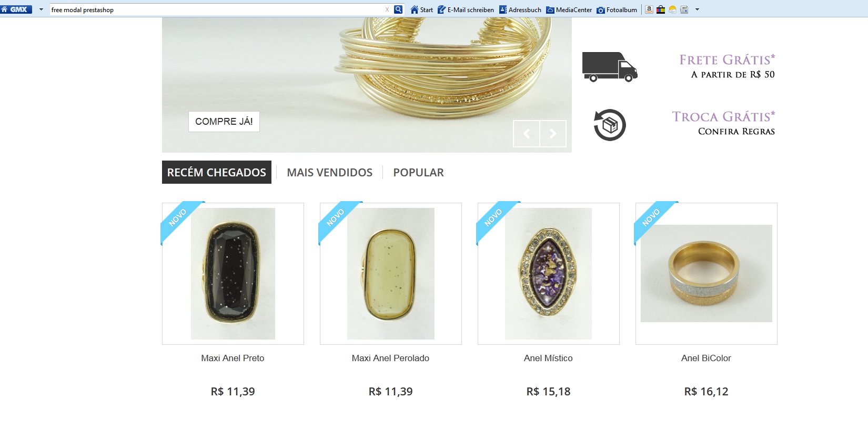Click the news page icon in the toolbar
Screen dimensions: 868x428
pyautogui.click(x=684, y=9)
